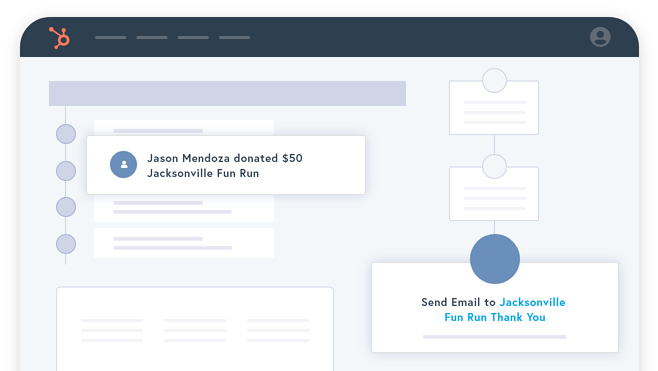This screenshot has height=371, width=658.
Task: Open the Jason Mendoza donated $50 card
Action: pos(226,165)
